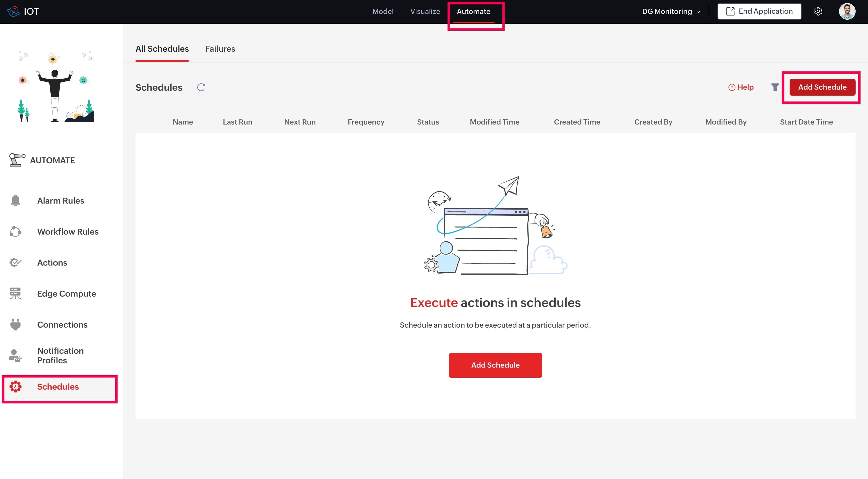Open the filter funnel icon

[775, 87]
